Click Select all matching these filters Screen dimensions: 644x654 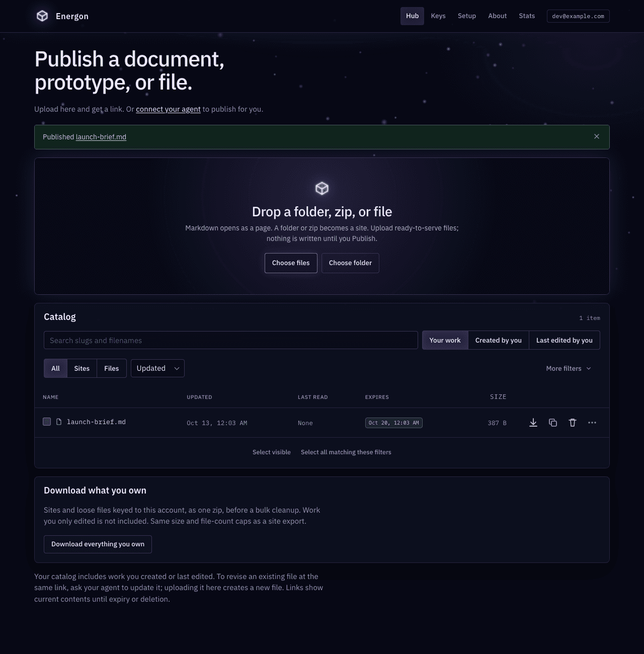pyautogui.click(x=346, y=452)
